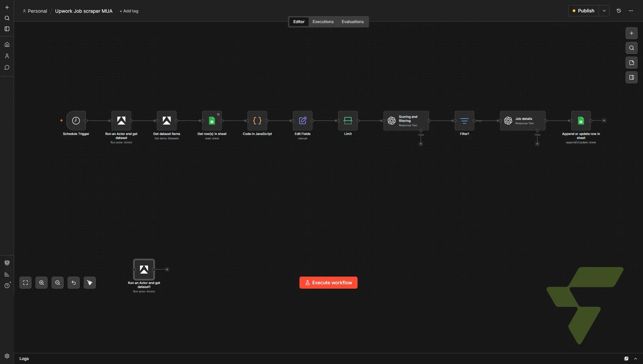Image resolution: width=643 pixels, height=364 pixels.
Task: Select the Get dataset items node
Action: (x=166, y=121)
